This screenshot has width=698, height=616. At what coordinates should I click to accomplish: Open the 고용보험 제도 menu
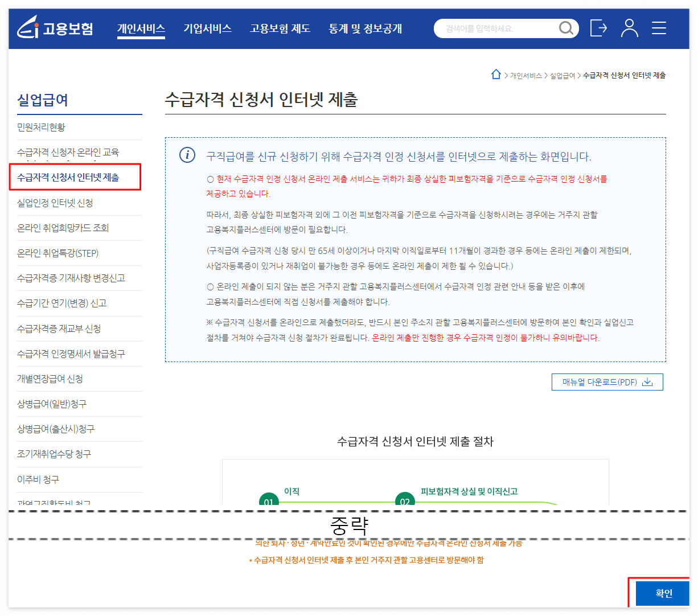pos(280,28)
